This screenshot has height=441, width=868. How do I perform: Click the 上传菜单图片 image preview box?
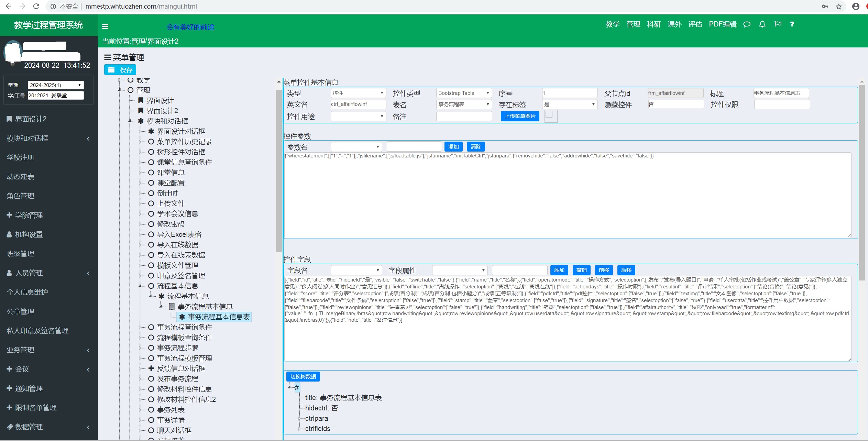[551, 116]
